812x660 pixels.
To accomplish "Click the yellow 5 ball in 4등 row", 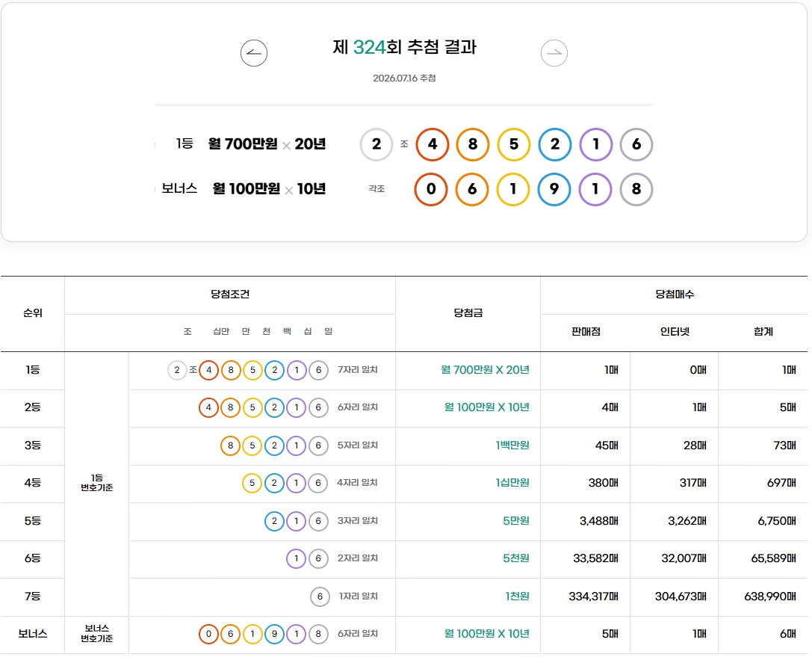I will coord(252,483).
